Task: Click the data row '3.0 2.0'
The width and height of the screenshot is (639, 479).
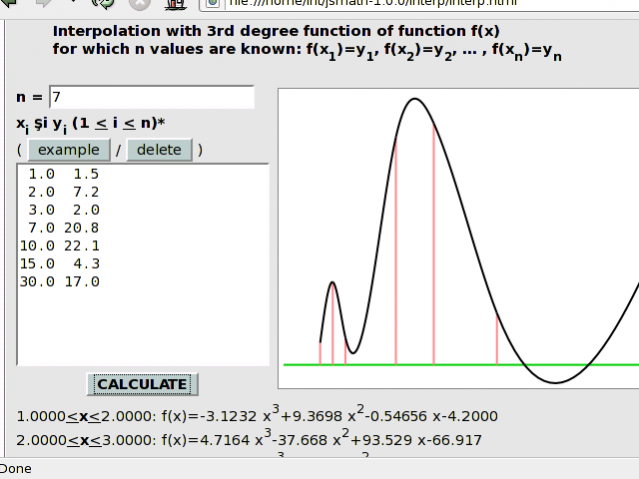Action: click(x=64, y=210)
